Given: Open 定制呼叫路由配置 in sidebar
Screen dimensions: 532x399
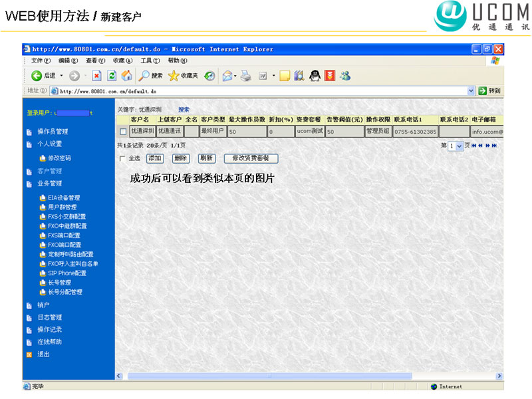Looking at the screenshot, I should [70, 255].
